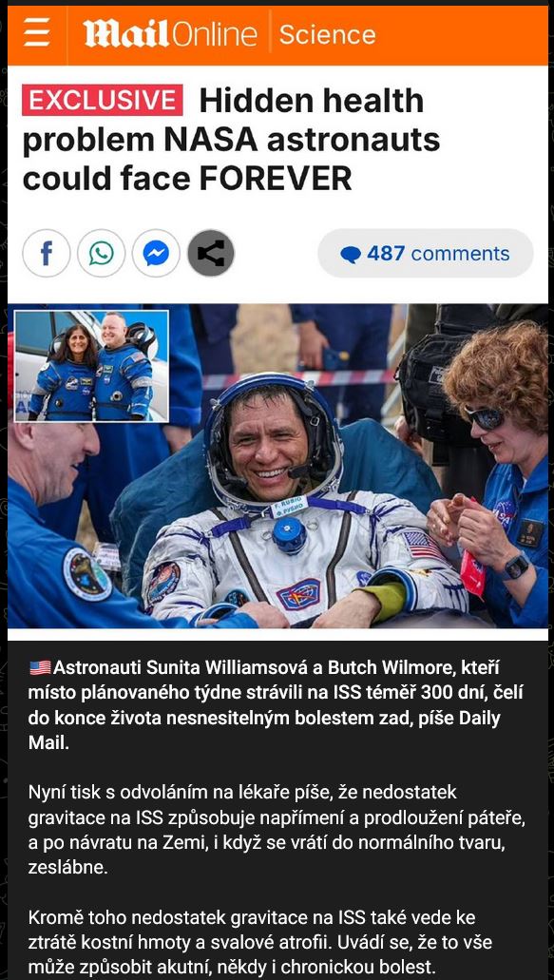Open the 'Hidden health problem NASA astronauts' headline

click(231, 140)
